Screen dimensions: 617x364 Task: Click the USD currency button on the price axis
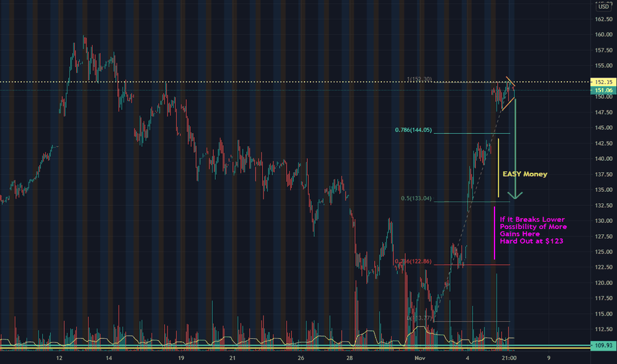(x=604, y=7)
